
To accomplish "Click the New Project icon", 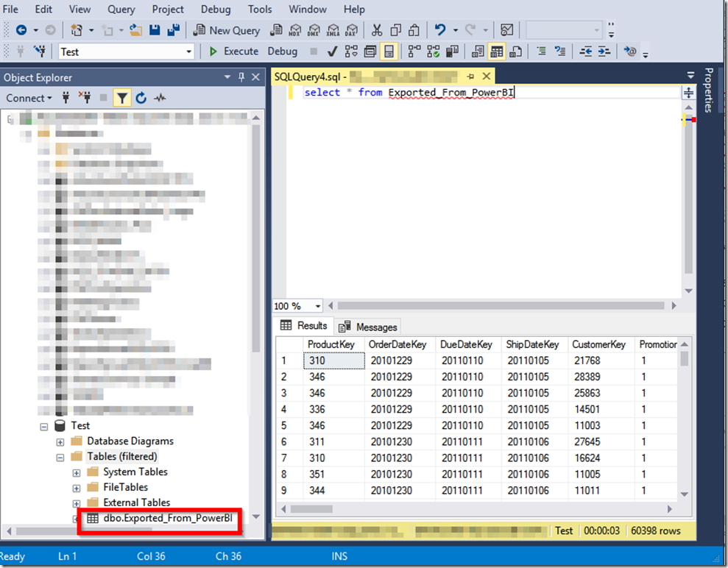I will point(77,30).
